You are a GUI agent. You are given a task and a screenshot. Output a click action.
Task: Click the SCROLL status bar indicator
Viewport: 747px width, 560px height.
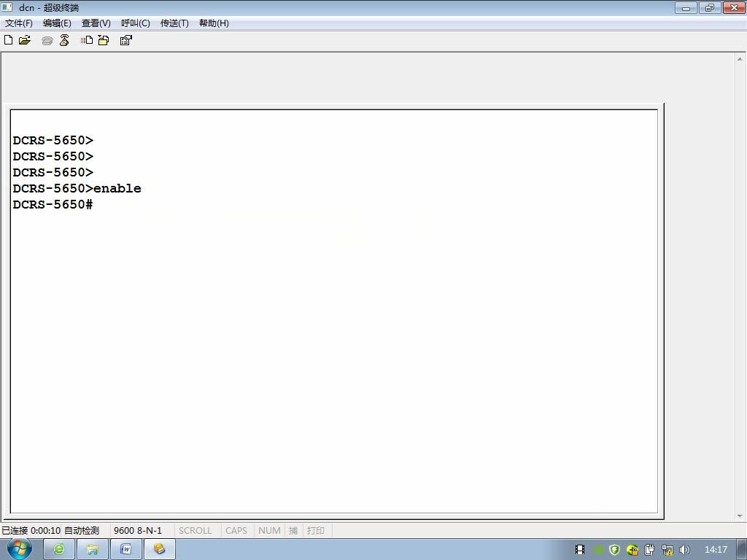[195, 530]
